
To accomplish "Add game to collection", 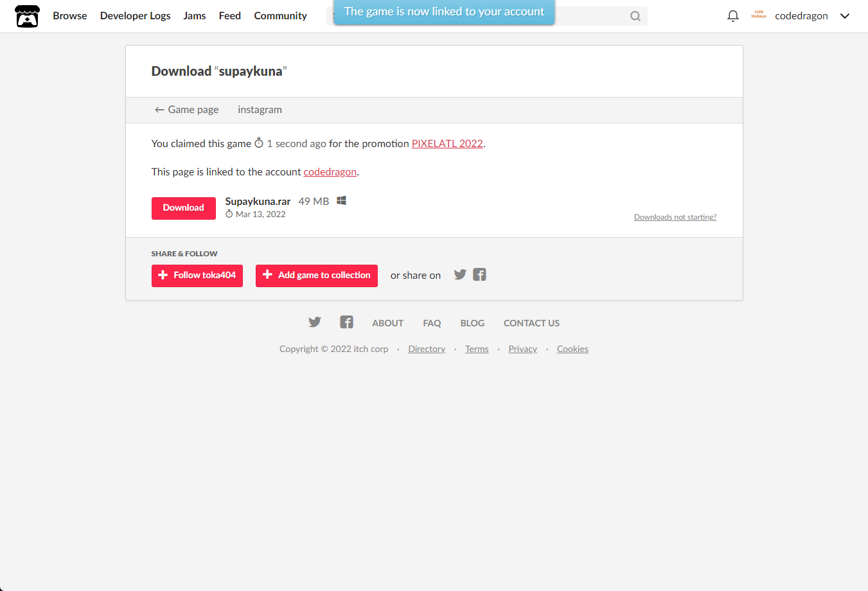I will [x=317, y=276].
